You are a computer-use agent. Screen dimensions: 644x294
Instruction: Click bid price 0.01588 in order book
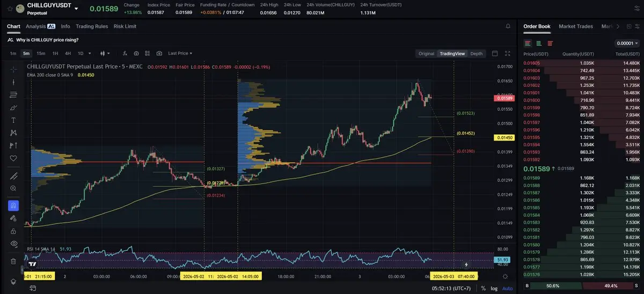(x=531, y=185)
